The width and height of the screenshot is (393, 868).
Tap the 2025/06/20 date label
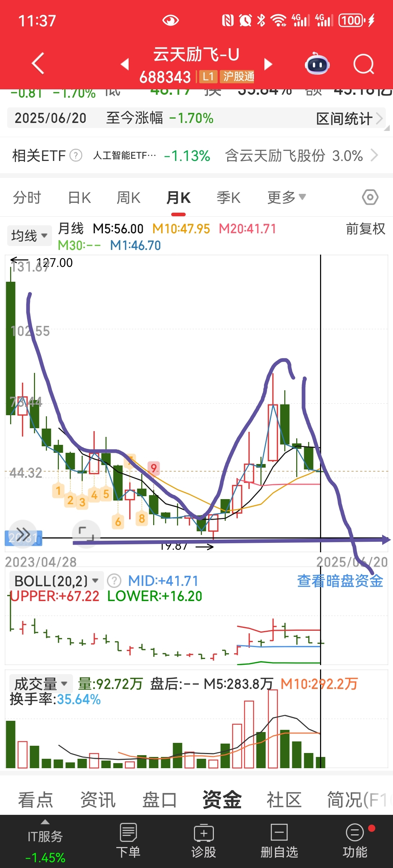pos(50,118)
